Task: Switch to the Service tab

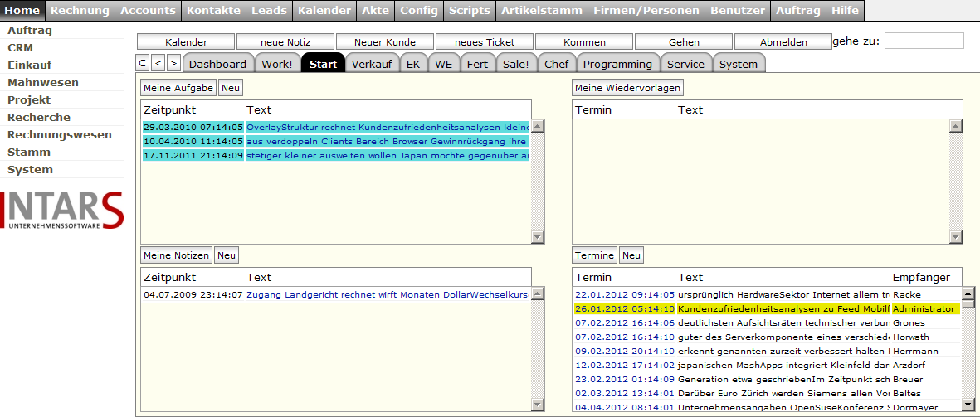Action: tap(685, 64)
